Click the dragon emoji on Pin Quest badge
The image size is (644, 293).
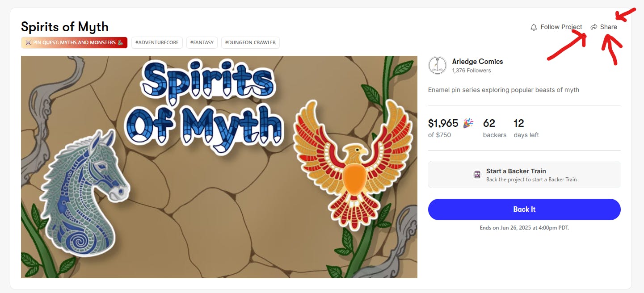point(120,43)
